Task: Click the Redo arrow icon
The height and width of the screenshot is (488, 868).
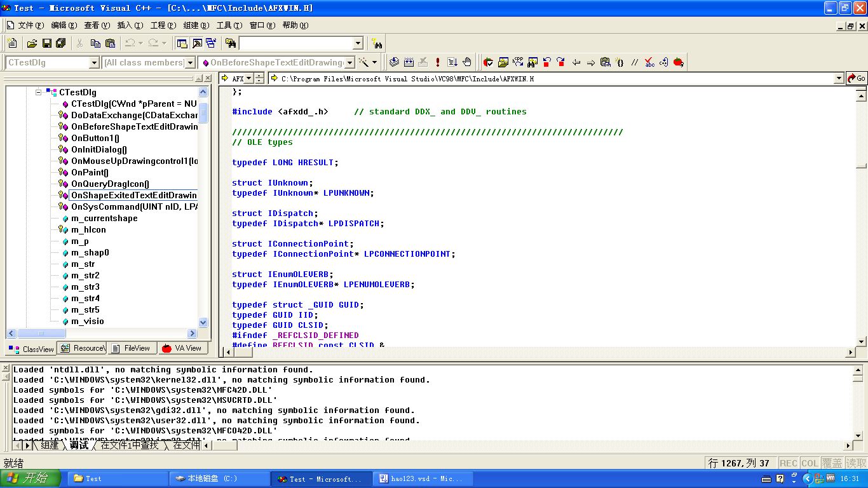Action: [153, 43]
